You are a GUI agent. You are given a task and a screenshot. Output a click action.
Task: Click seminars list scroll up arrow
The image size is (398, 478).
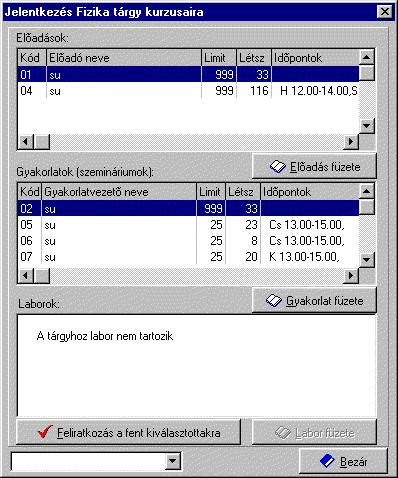367,191
